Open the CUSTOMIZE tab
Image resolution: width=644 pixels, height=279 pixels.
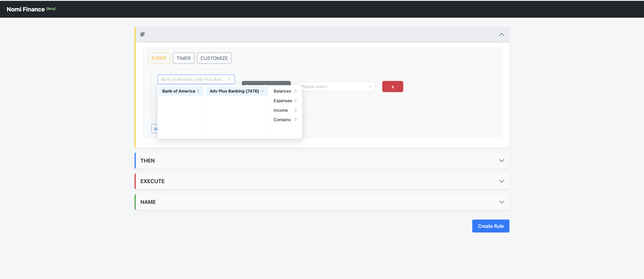pos(214,58)
